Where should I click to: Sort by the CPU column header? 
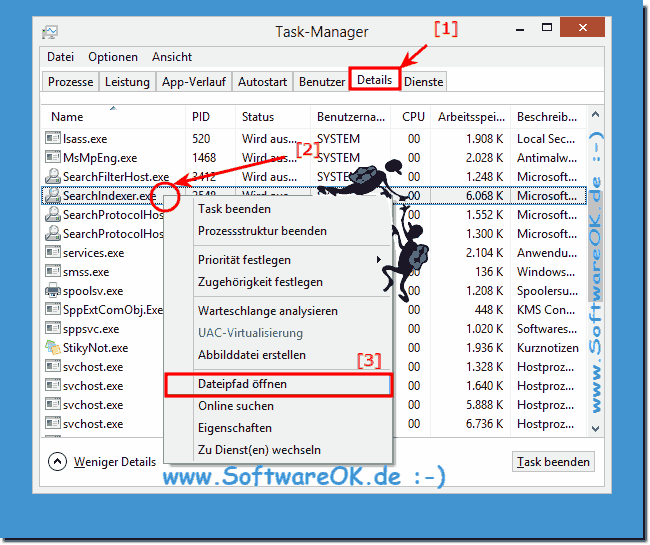coord(411,116)
